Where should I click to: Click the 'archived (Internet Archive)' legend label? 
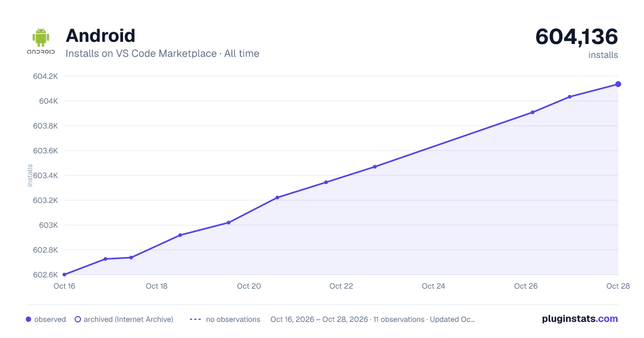coord(128,319)
